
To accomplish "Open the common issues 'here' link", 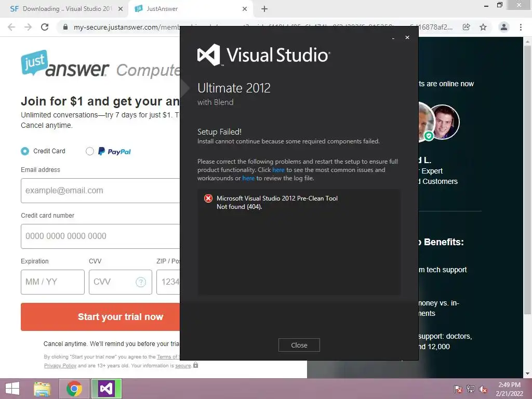I will 278,170.
